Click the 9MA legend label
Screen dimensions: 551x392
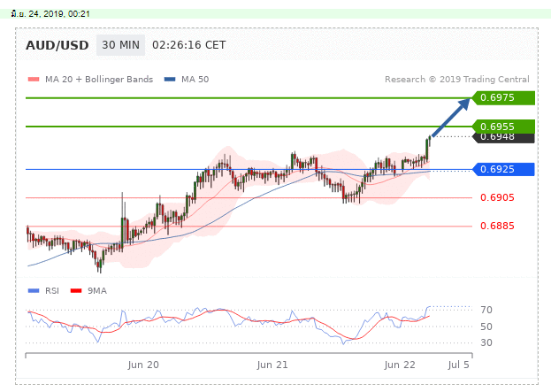tap(97, 291)
